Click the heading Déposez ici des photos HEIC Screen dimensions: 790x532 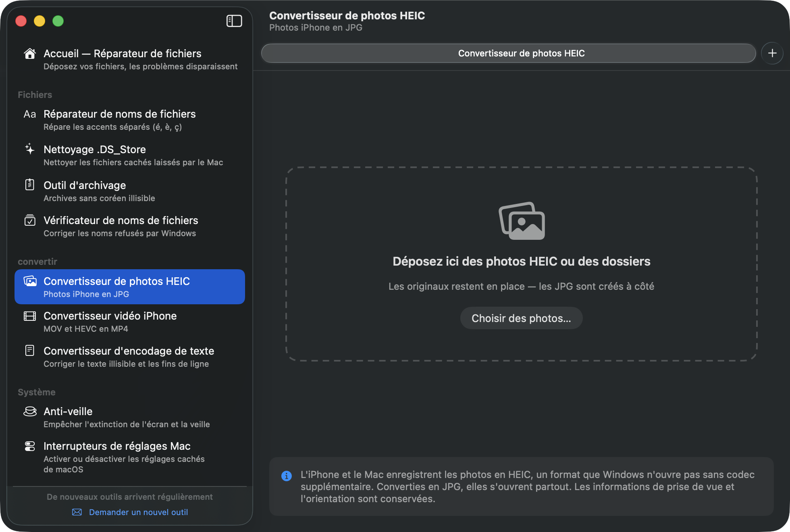click(522, 262)
